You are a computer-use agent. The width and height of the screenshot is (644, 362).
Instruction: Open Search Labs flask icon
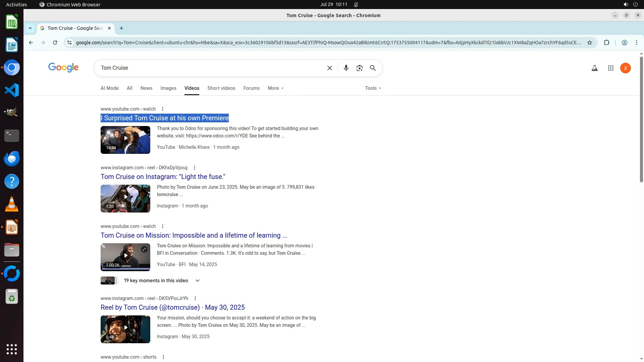(594, 68)
